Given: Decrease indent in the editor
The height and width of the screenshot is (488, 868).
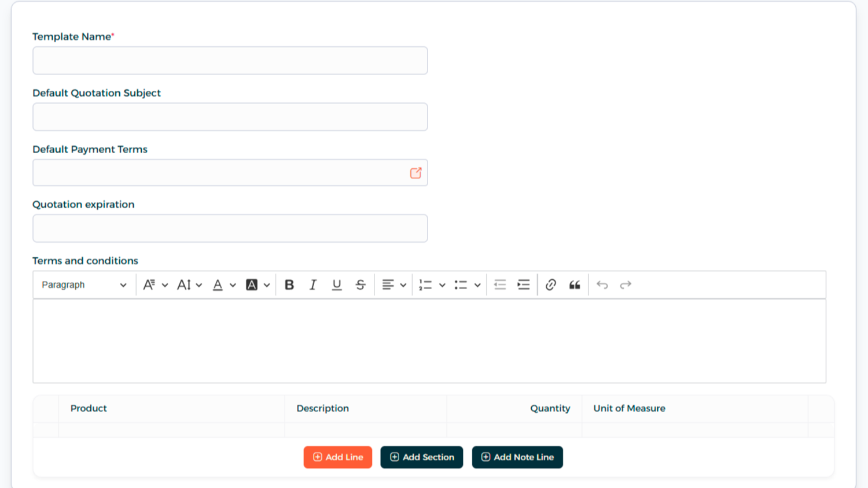Looking at the screenshot, I should pos(500,285).
